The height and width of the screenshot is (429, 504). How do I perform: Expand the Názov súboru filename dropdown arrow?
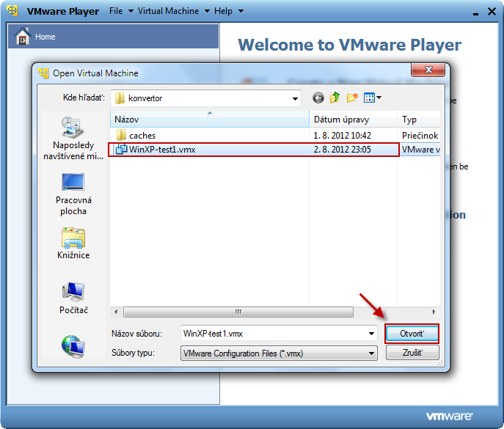tap(371, 334)
